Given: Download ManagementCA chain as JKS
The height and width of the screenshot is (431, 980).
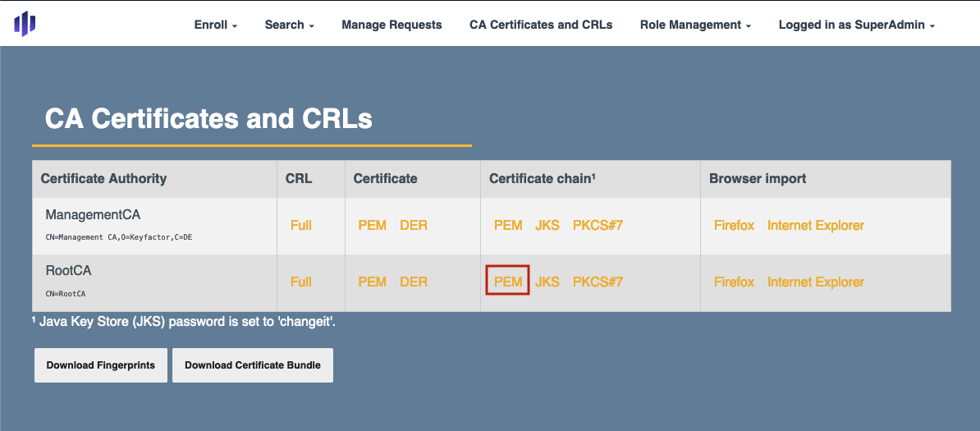Looking at the screenshot, I should [547, 225].
